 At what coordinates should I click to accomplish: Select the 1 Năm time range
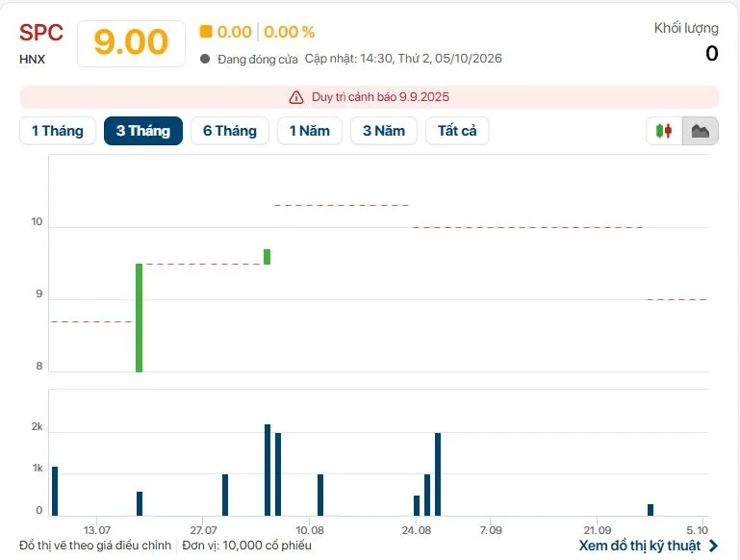pos(310,131)
